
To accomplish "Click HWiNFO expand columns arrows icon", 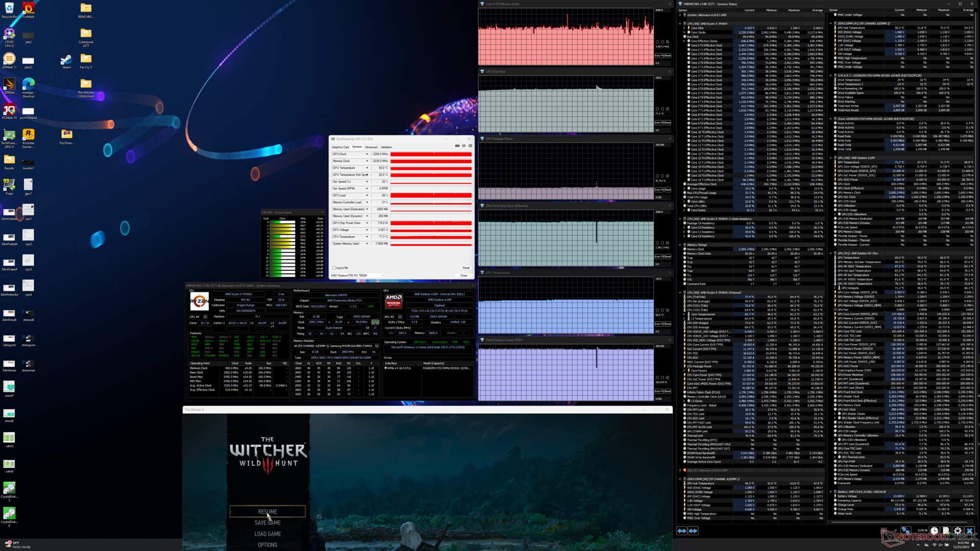I will (x=682, y=531).
